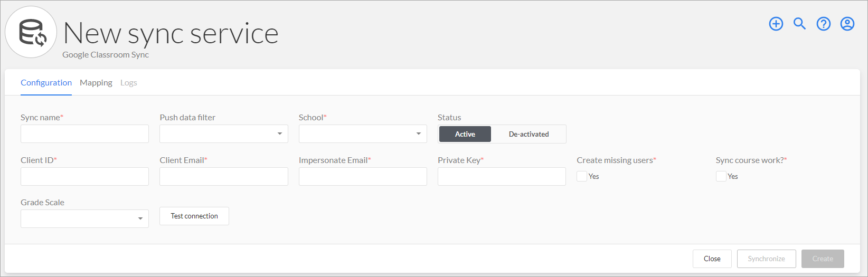Click the Test connection button

[x=194, y=216]
